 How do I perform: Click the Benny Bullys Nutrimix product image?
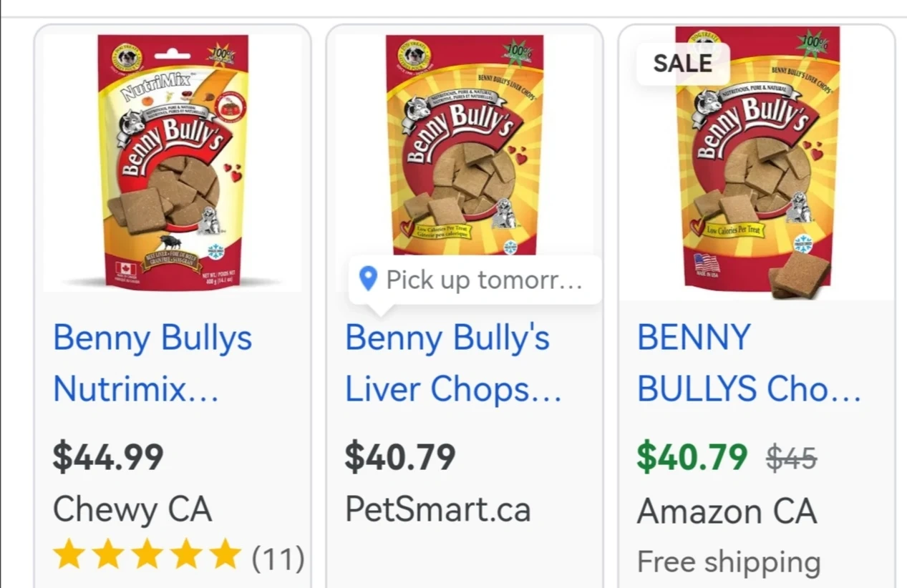(x=173, y=161)
